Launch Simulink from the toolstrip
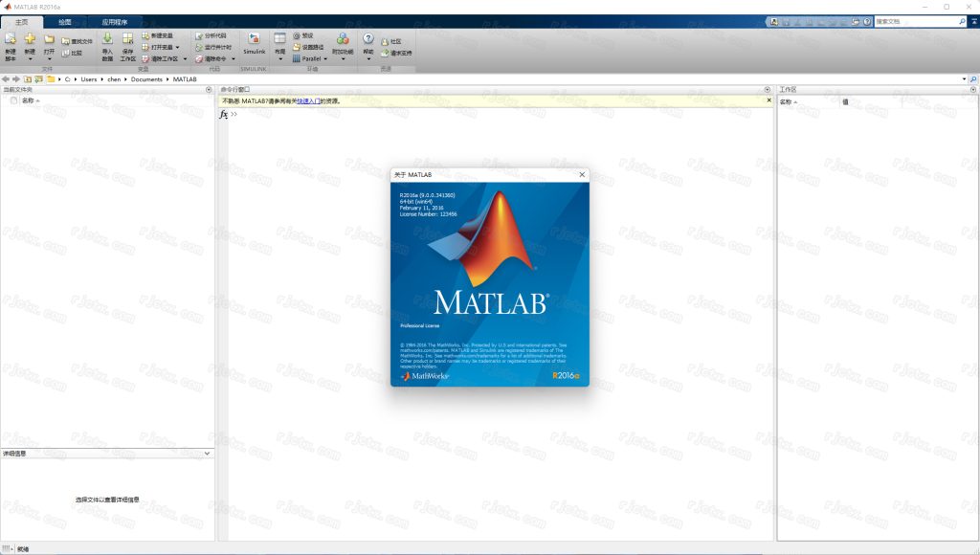Image resolution: width=980 pixels, height=555 pixels. pyautogui.click(x=254, y=43)
